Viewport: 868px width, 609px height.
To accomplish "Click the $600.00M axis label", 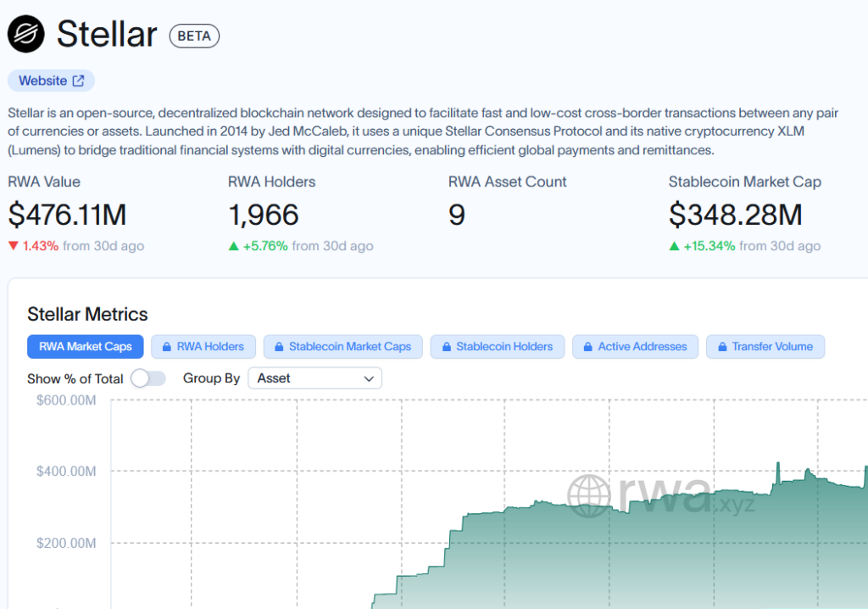I will (66, 400).
